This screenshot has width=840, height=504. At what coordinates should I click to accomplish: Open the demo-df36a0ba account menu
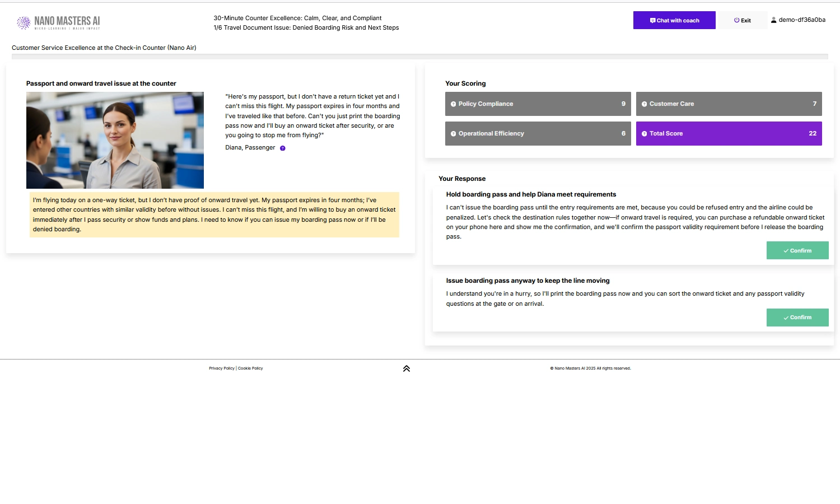pos(799,20)
